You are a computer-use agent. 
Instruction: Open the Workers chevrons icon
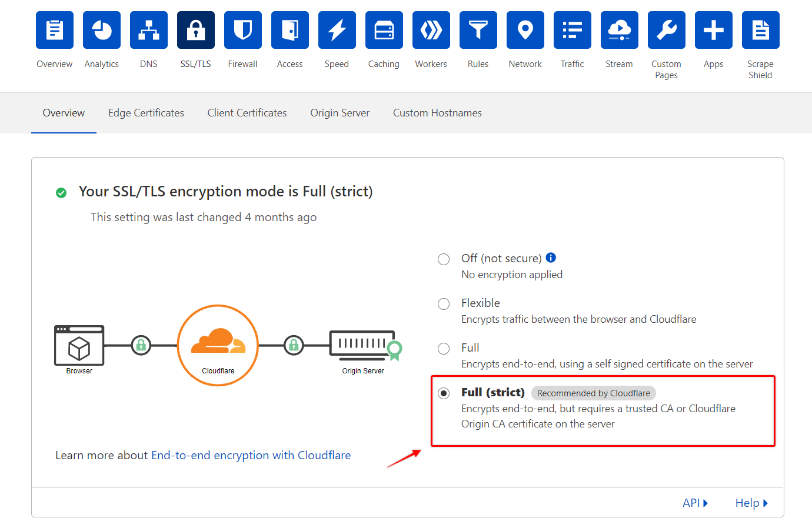pyautogui.click(x=431, y=30)
